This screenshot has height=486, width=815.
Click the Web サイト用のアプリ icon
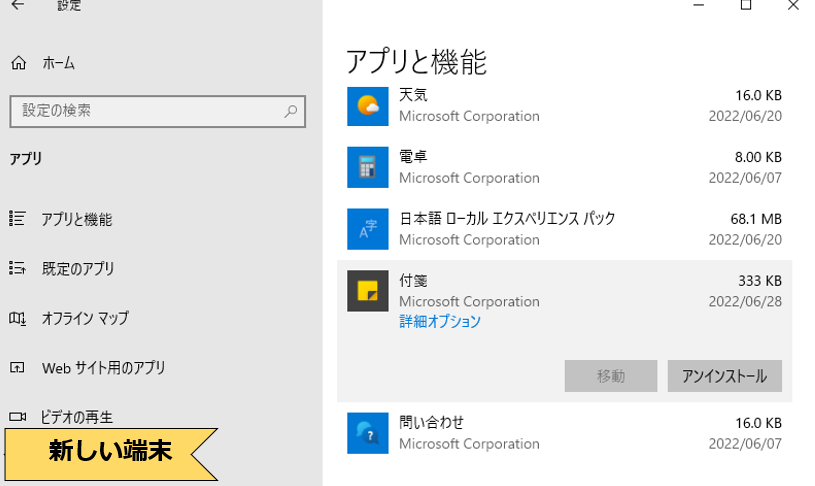(x=17, y=368)
